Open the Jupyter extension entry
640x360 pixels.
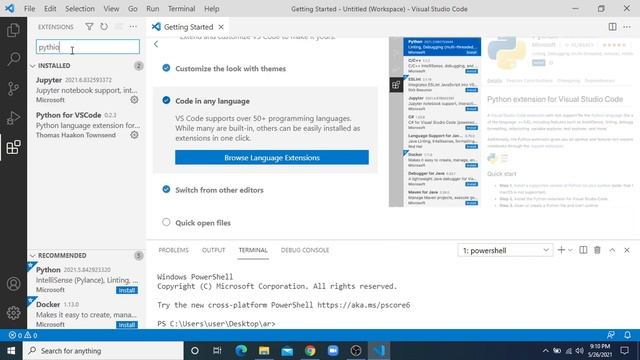(86, 89)
